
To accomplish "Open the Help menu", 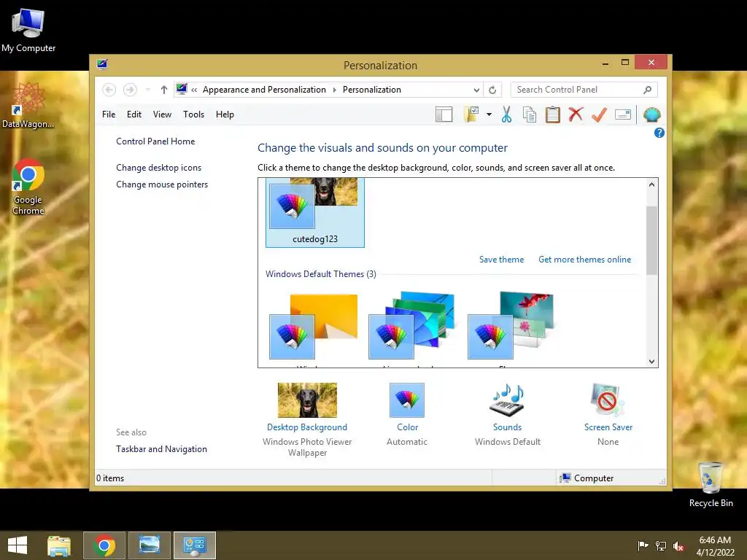I will [x=225, y=114].
